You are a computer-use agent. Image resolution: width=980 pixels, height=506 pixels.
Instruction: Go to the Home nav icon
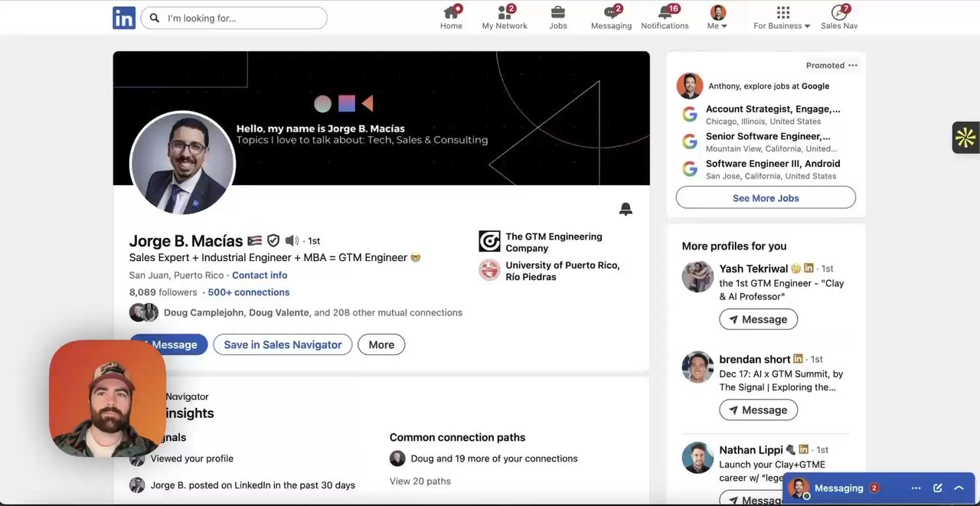[x=451, y=18]
